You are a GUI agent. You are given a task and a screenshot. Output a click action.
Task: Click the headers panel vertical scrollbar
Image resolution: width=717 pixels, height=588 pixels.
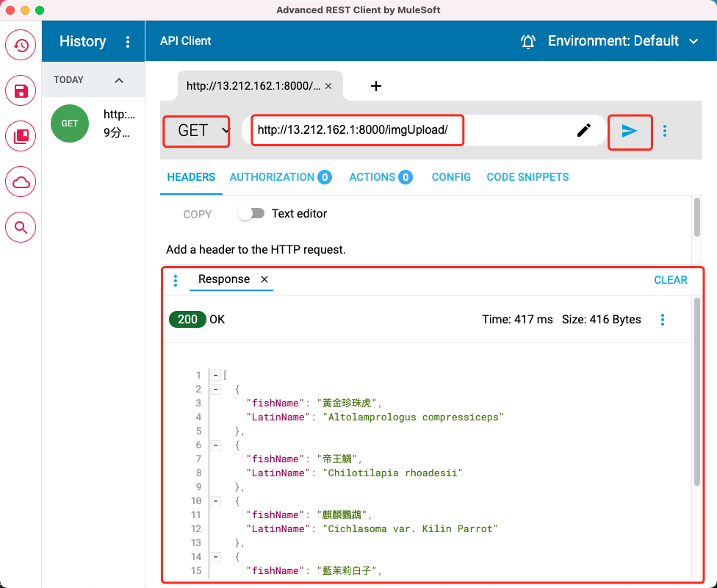pos(697,217)
